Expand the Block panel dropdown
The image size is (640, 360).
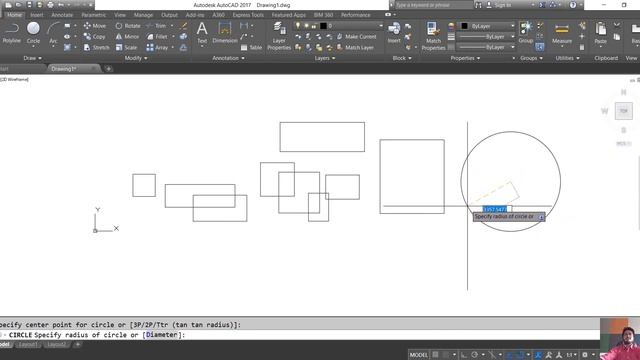pos(402,58)
